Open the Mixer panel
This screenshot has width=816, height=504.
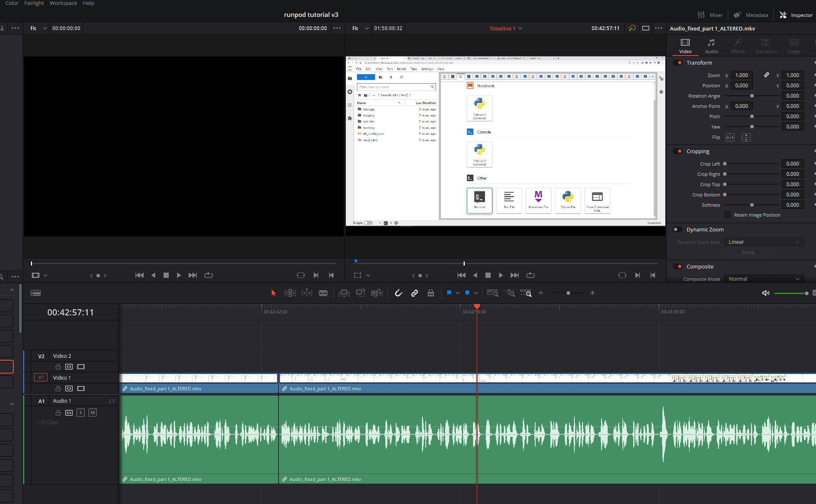(x=710, y=15)
